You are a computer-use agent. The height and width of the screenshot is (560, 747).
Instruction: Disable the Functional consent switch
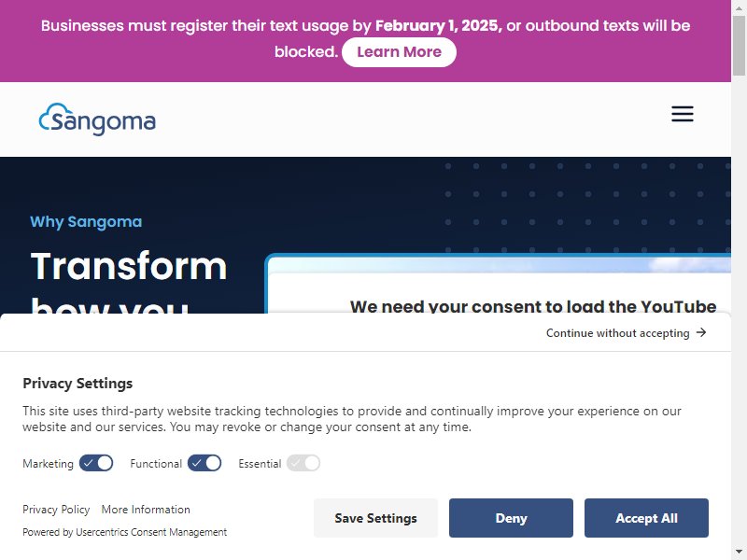coord(204,463)
